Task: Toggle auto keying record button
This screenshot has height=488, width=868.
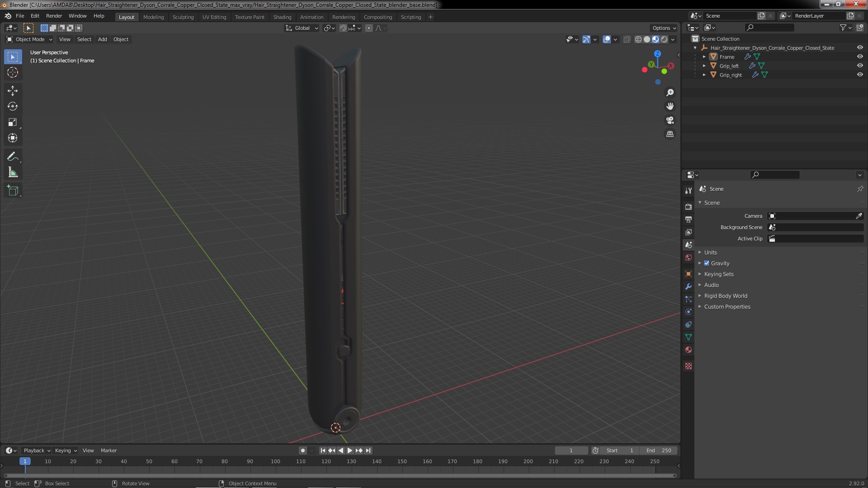Action: pyautogui.click(x=302, y=450)
